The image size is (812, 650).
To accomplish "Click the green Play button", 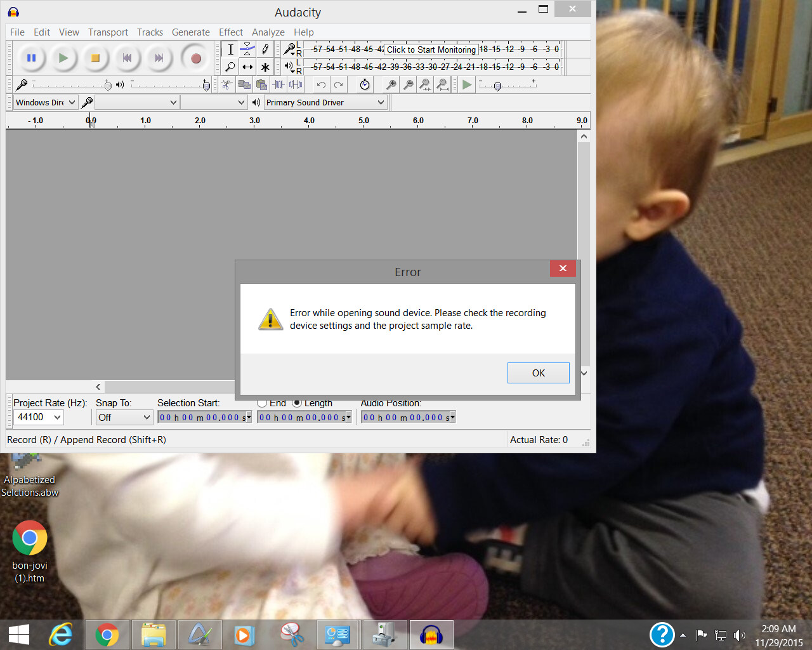I will 63,58.
